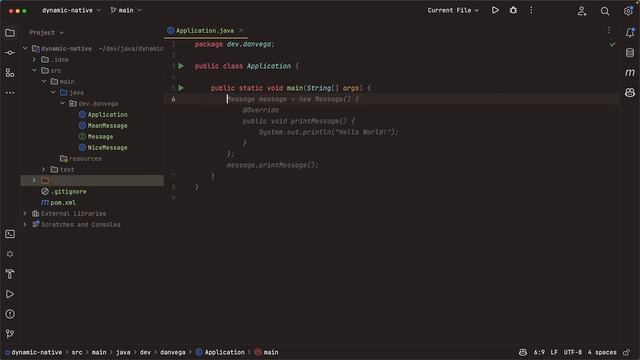Open the Build hammer tool window
Screen dimensions: 640x360
10,274
